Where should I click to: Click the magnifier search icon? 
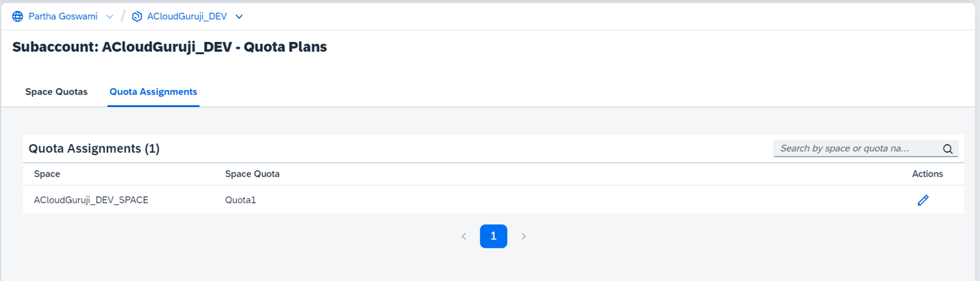pyautogui.click(x=948, y=149)
